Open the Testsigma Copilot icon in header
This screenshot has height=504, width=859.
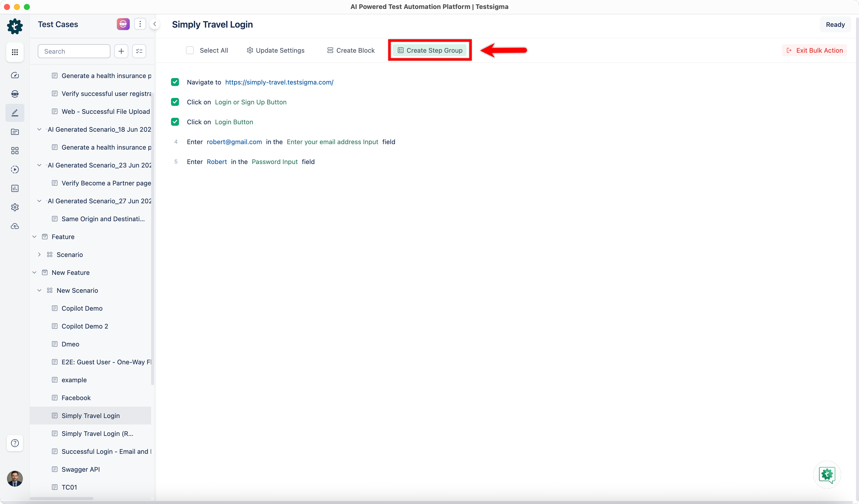coord(123,24)
